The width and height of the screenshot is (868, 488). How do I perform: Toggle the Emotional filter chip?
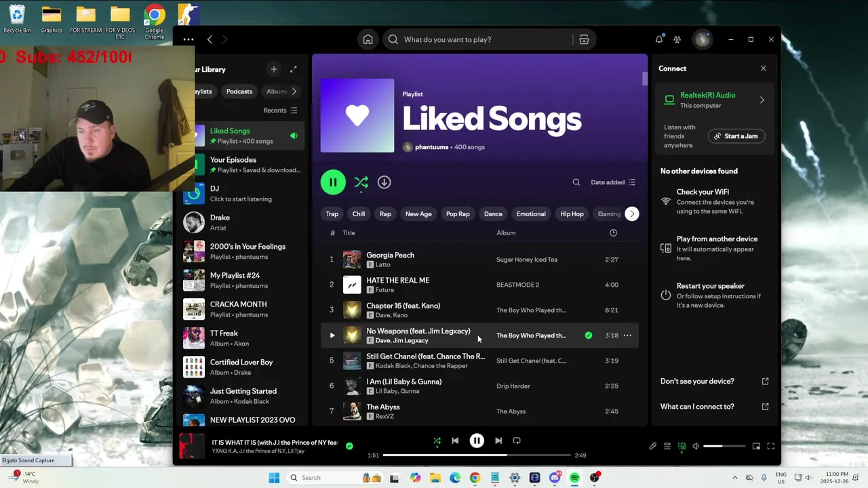click(531, 214)
